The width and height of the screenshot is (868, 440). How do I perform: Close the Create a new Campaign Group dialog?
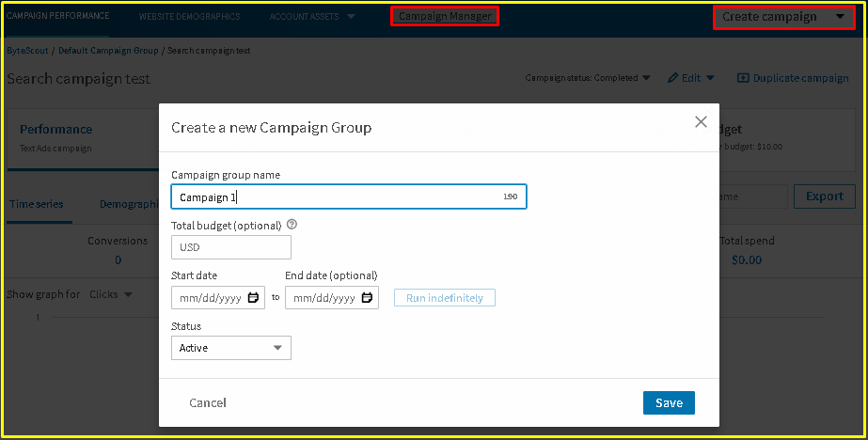click(x=701, y=122)
